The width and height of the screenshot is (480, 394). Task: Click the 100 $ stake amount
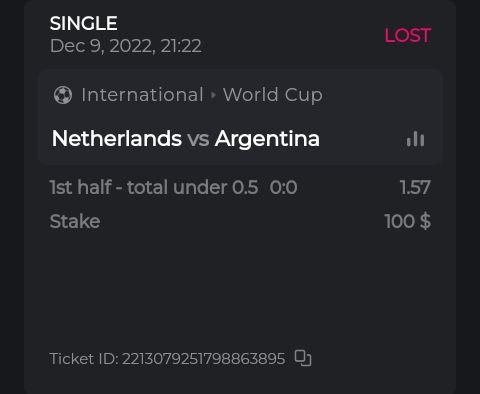click(x=407, y=221)
